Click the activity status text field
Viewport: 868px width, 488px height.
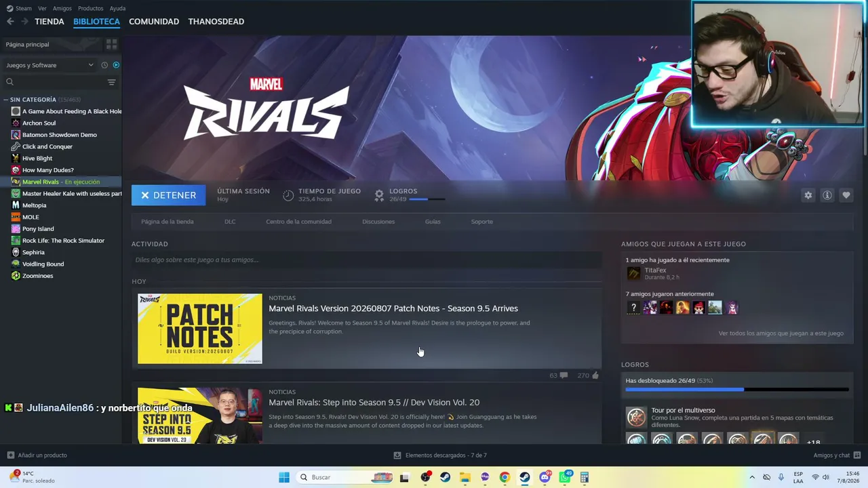pyautogui.click(x=366, y=260)
